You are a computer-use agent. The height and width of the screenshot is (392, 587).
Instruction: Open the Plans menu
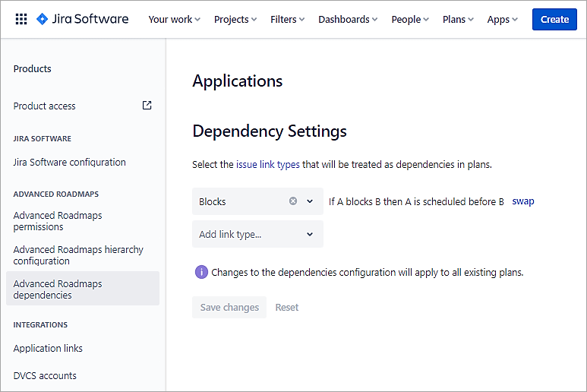[x=458, y=19]
